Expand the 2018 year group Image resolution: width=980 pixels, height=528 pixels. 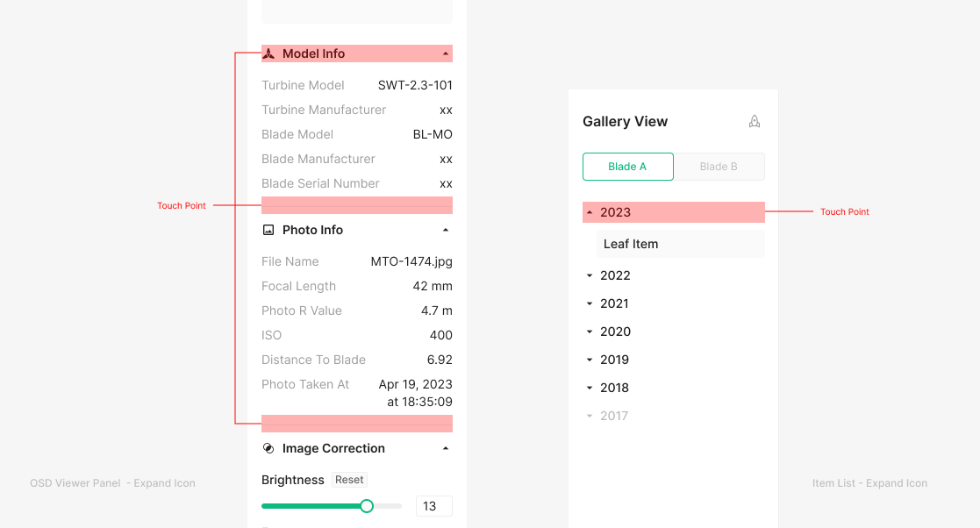tap(590, 388)
